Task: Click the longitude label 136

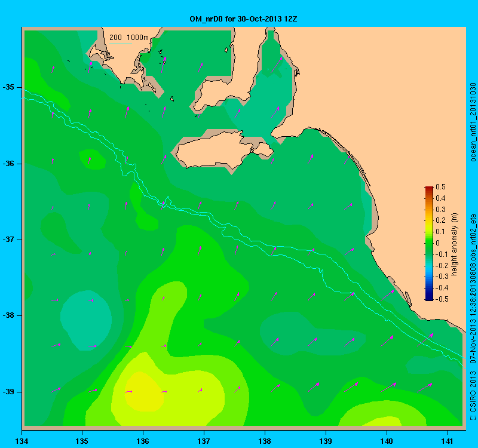Action: click(x=143, y=441)
